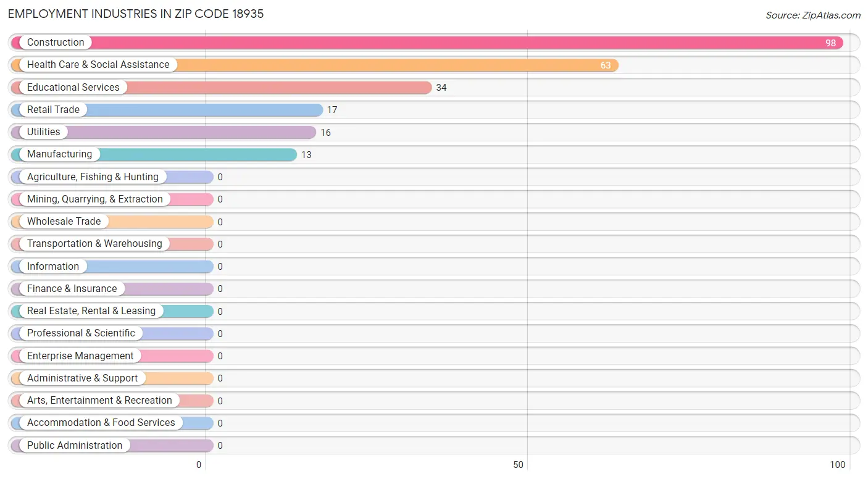Image resolution: width=868 pixels, height=479 pixels.
Task: Click the Public Administration label
Action: (x=75, y=446)
